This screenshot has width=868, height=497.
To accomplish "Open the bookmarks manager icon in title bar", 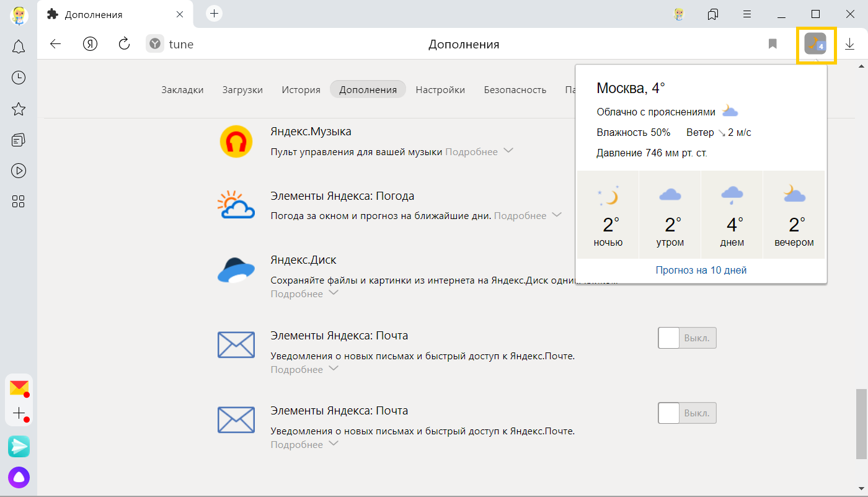I will (713, 14).
